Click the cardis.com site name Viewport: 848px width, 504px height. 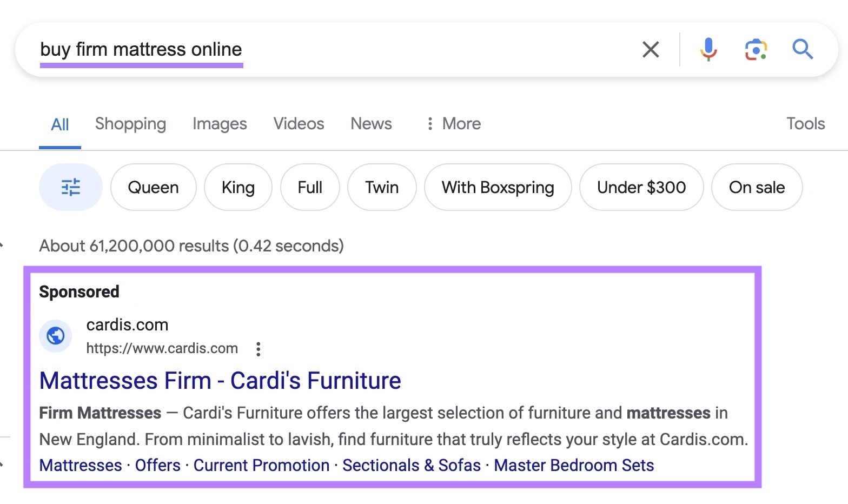(x=127, y=324)
